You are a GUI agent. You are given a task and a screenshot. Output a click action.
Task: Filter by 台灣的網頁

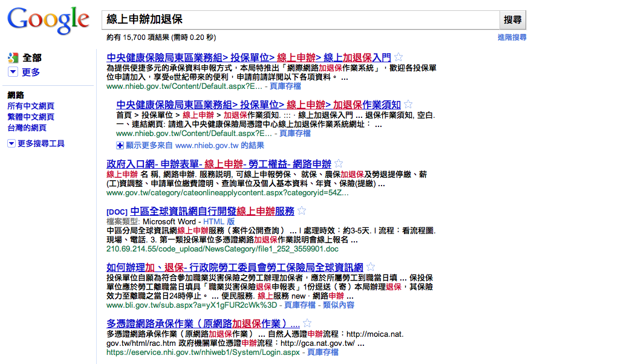27,128
